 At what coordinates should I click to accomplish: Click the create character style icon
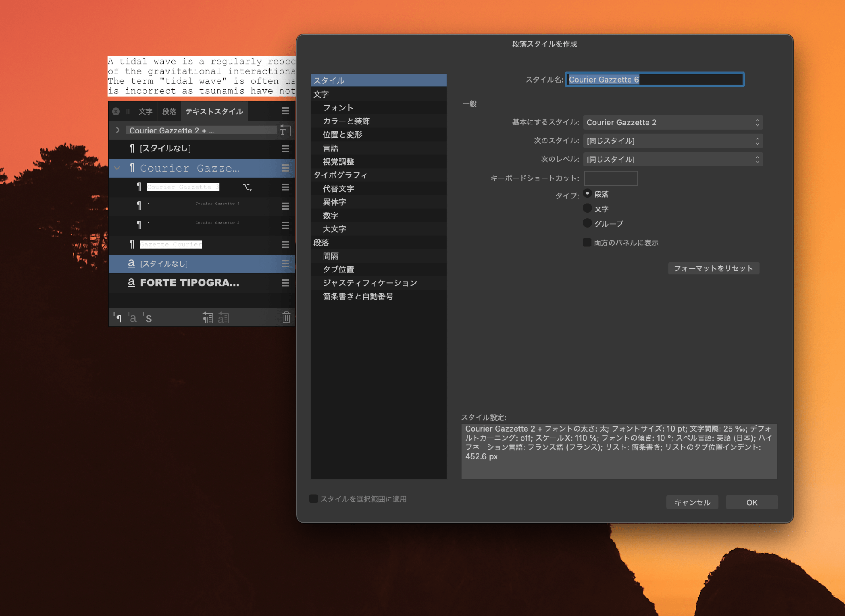pos(132,317)
